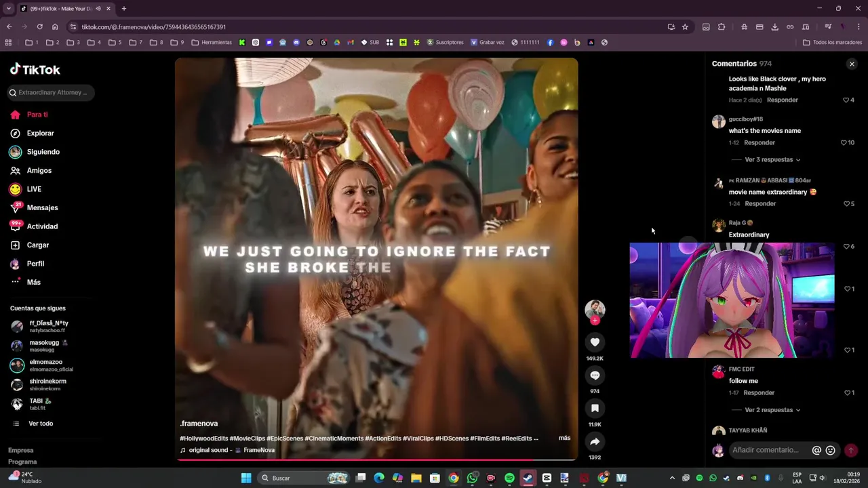Open the Suscriptores bookmark
The height and width of the screenshot is (488, 868).
(x=445, y=42)
